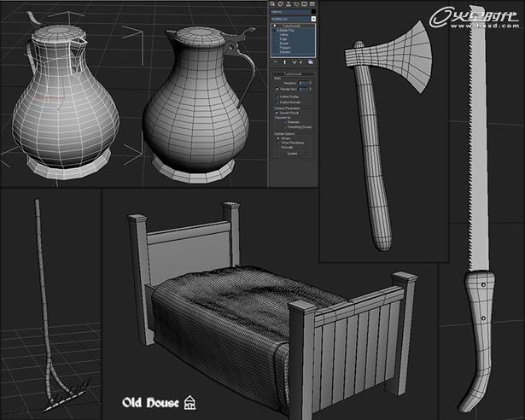Select the smoothed jug with handle
525x420 pixels.
[x=197, y=108]
